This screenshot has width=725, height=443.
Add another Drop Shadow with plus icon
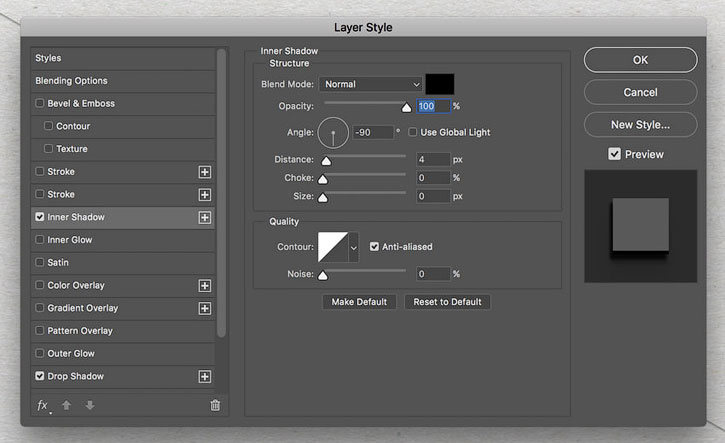click(x=205, y=376)
